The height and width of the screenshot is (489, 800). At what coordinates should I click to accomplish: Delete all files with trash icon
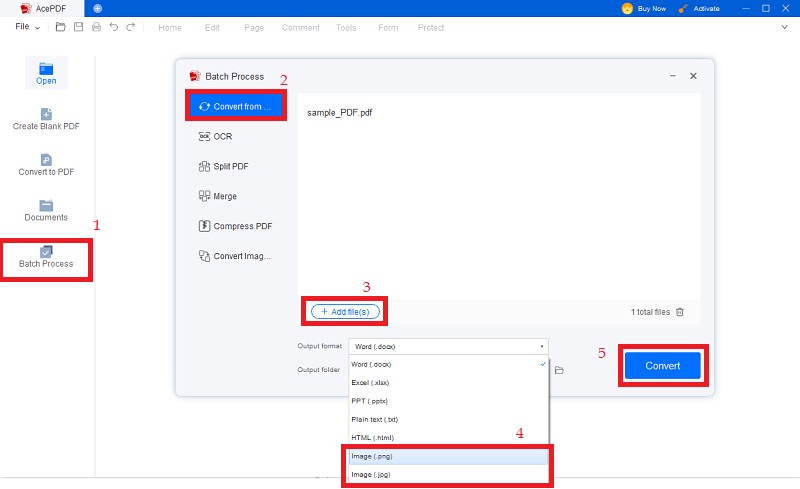tap(680, 312)
